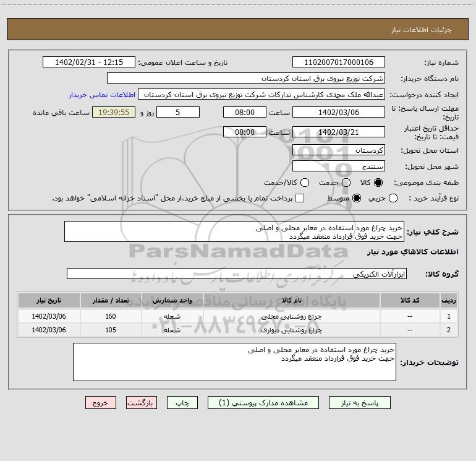
Task: Select the کالا/خدمت radio button
Action: (x=305, y=183)
